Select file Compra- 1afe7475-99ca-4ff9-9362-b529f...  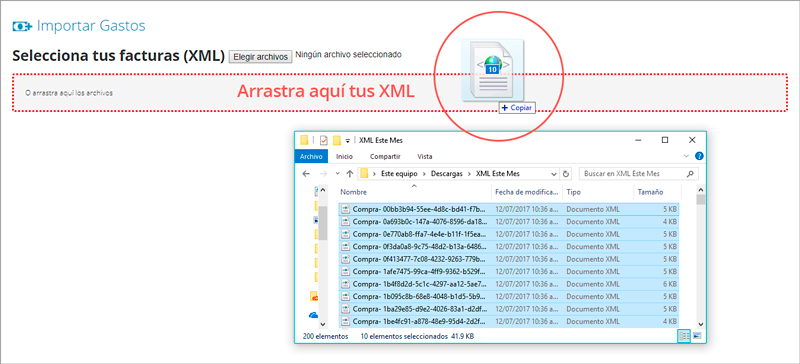point(509,271)
